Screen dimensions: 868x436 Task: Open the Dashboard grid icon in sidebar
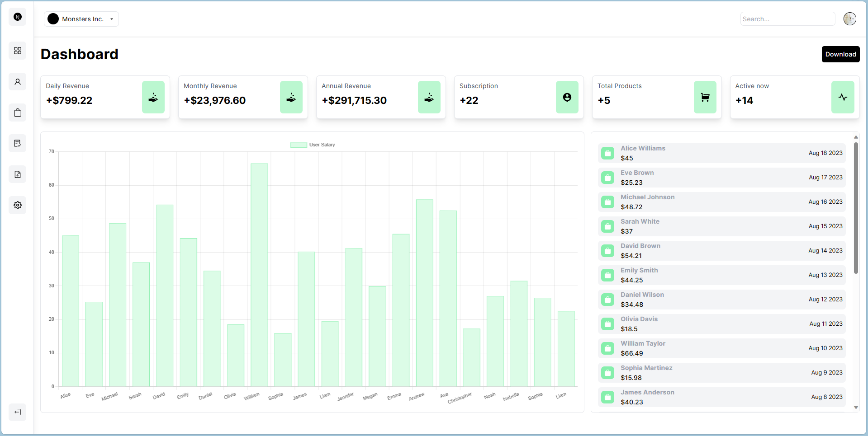point(18,51)
